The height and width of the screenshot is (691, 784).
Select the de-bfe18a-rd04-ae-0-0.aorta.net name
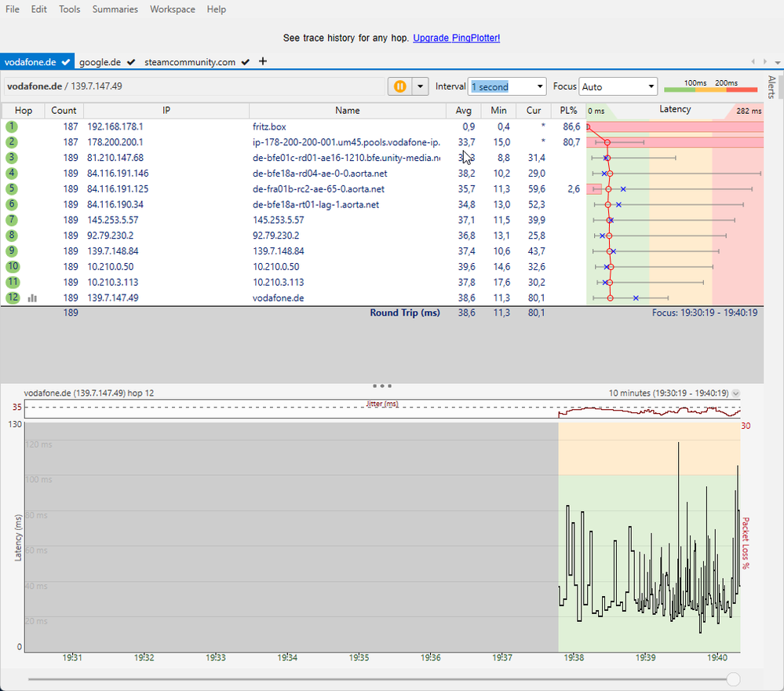[320, 173]
